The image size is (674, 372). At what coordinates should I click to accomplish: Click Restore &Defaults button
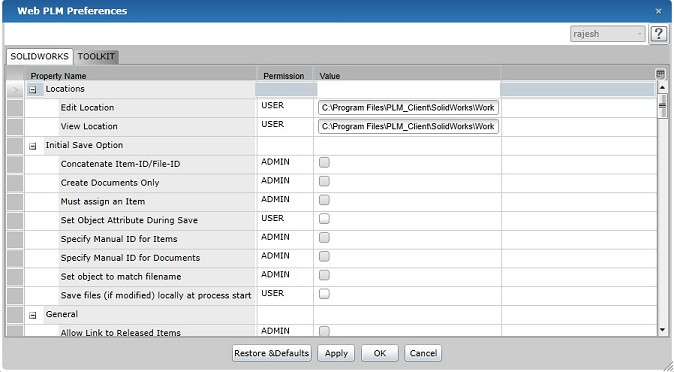tap(272, 353)
